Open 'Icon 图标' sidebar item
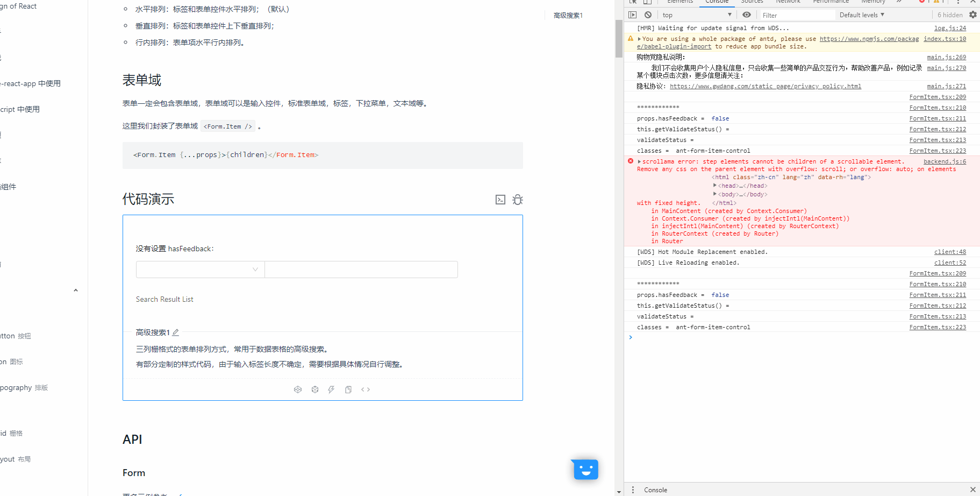The width and height of the screenshot is (980, 496). (11, 362)
